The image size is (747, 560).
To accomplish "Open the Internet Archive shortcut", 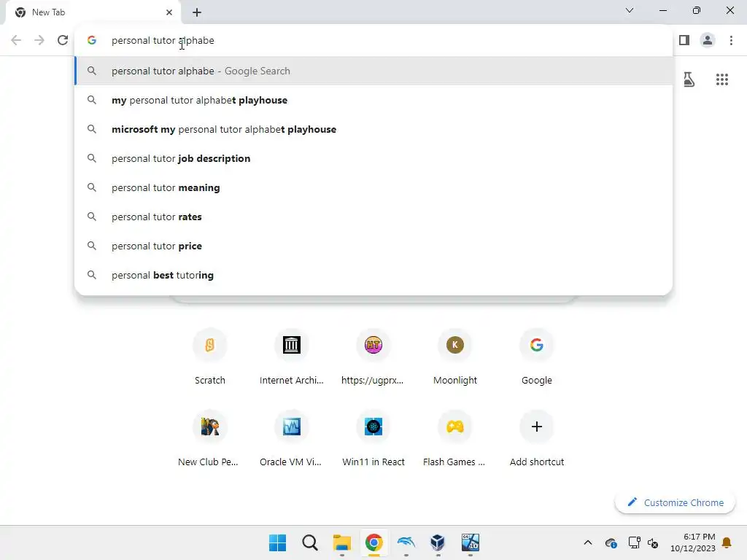I will [292, 357].
